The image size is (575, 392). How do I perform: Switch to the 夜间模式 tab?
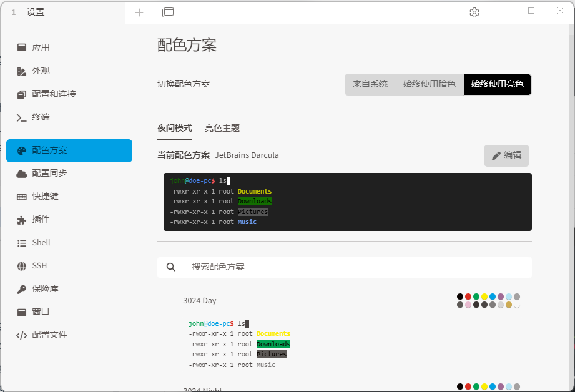coord(175,129)
